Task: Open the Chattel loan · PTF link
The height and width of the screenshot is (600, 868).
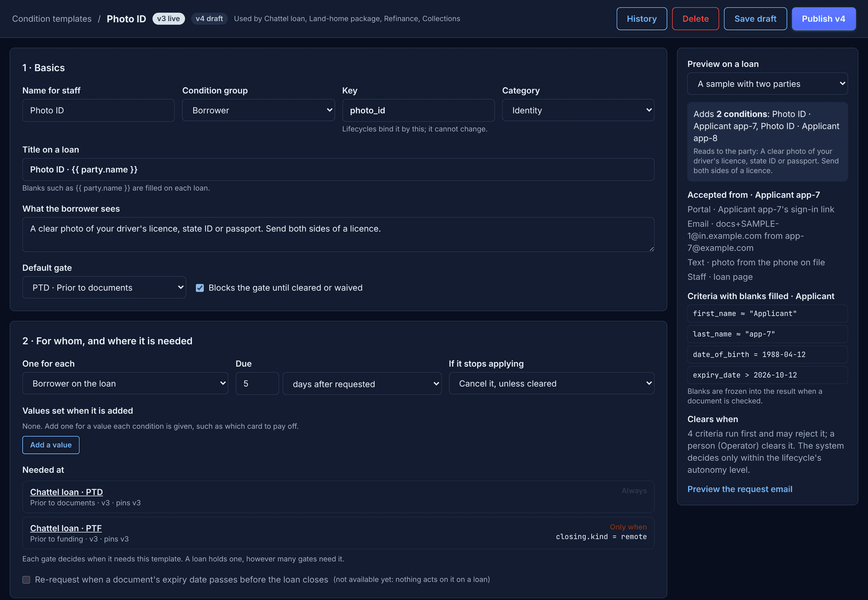Action: (x=66, y=528)
